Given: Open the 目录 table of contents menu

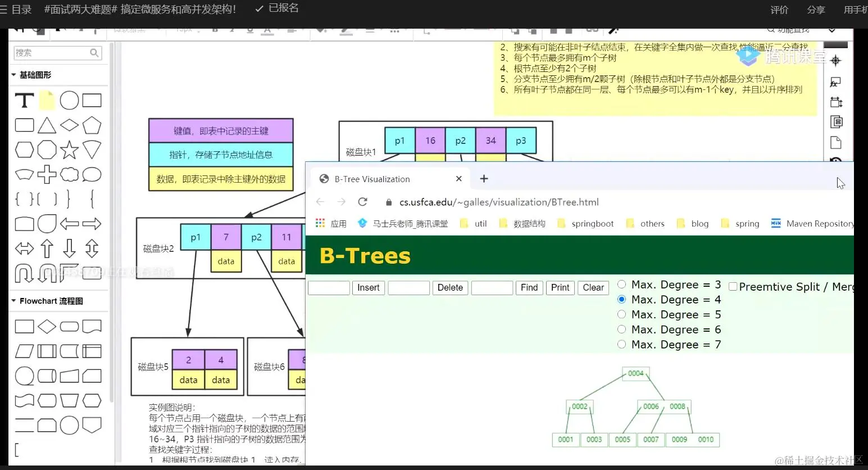Looking at the screenshot, I should 16,9.
